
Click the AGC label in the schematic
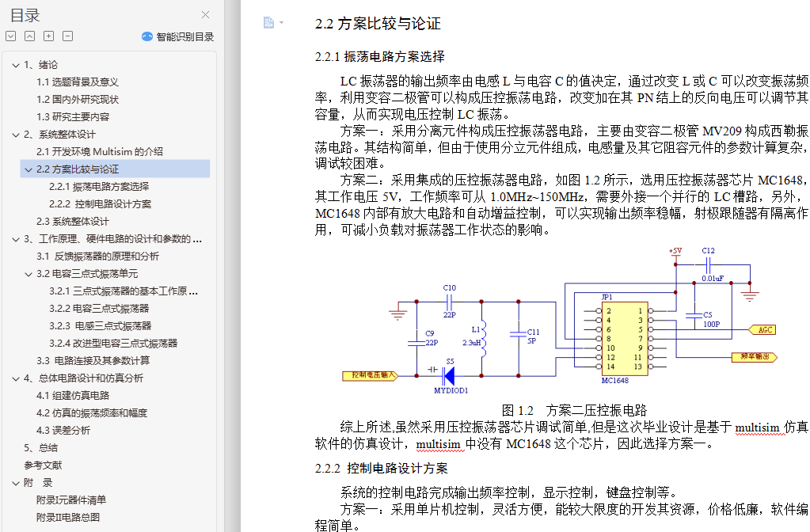point(762,330)
